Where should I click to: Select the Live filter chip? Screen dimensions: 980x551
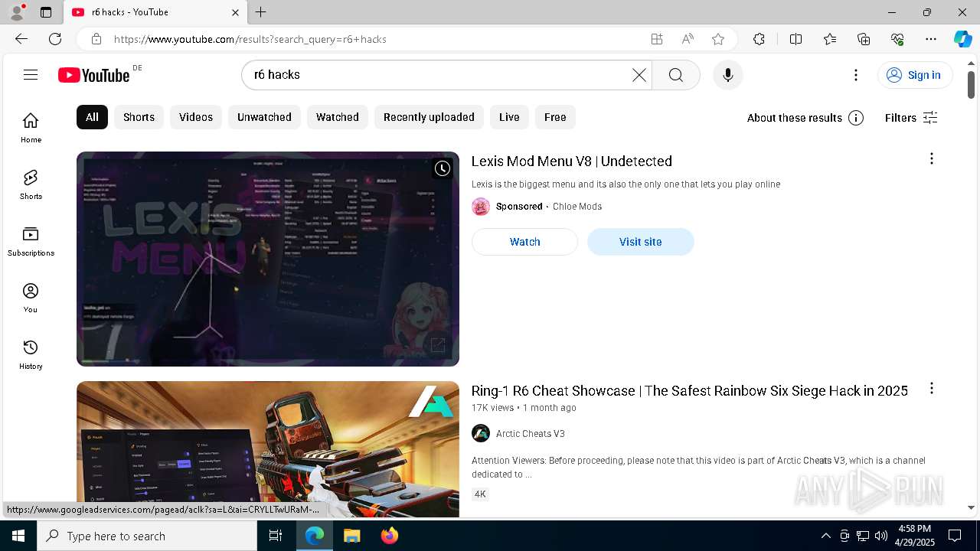click(x=509, y=117)
